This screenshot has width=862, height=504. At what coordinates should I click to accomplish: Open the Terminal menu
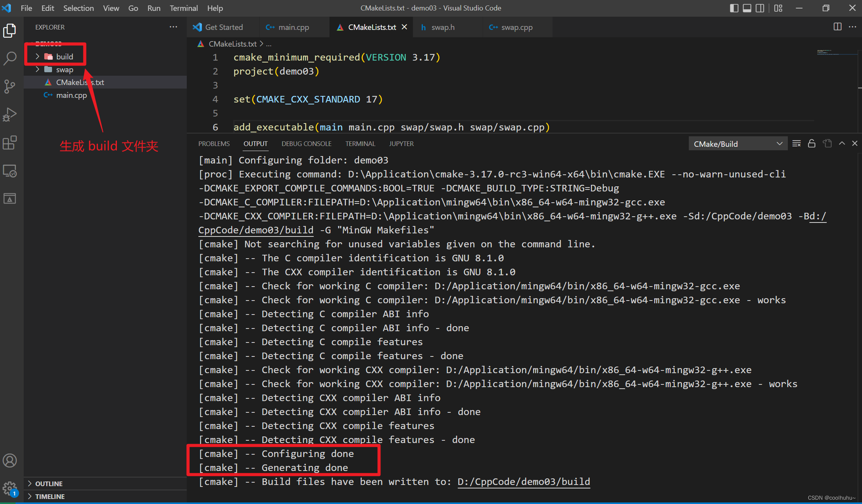183,8
